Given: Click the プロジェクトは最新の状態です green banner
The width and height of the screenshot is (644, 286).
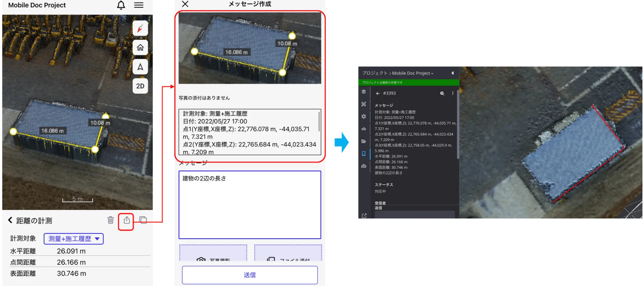Looking at the screenshot, I should [409, 83].
